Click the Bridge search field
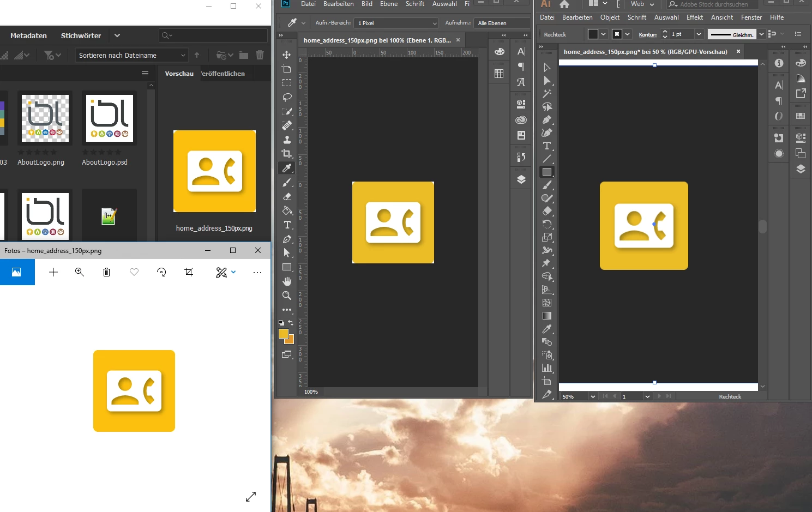812x512 pixels. pyautogui.click(x=213, y=35)
